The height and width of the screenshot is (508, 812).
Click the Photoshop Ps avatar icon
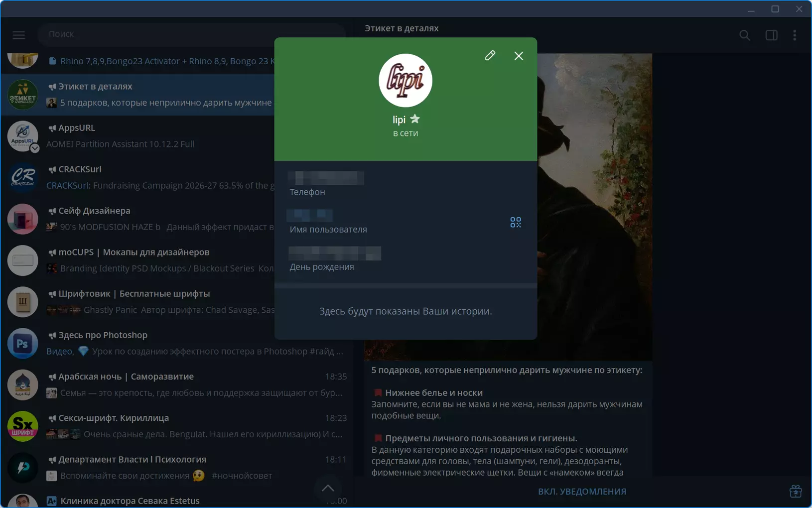[22, 343]
